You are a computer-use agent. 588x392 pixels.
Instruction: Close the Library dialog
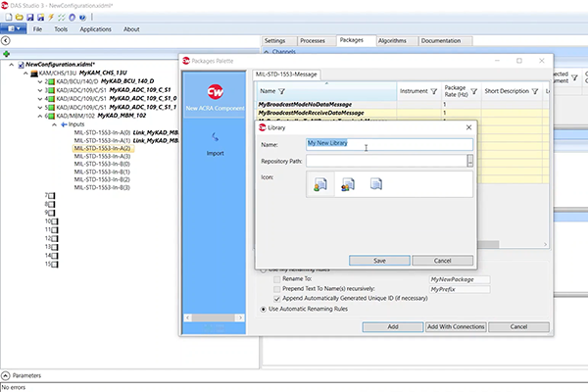coord(468,127)
